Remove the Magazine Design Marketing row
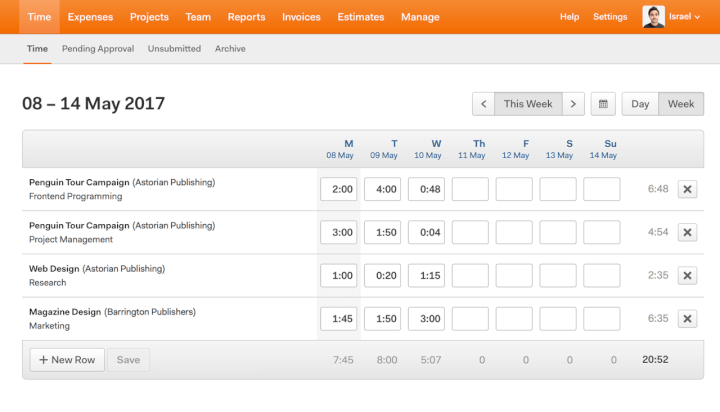The height and width of the screenshot is (412, 720). click(687, 319)
